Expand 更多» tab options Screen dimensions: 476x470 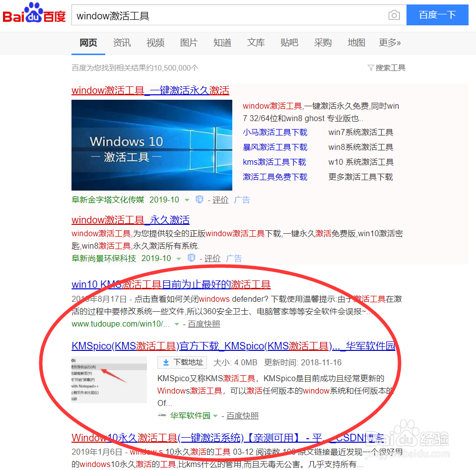point(390,43)
